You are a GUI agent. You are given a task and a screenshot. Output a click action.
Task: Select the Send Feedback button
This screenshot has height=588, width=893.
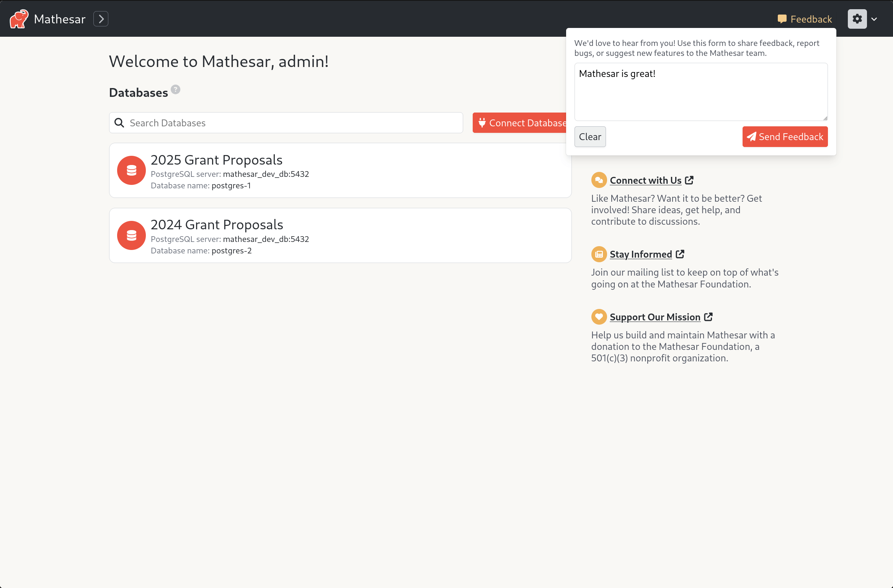785,137
